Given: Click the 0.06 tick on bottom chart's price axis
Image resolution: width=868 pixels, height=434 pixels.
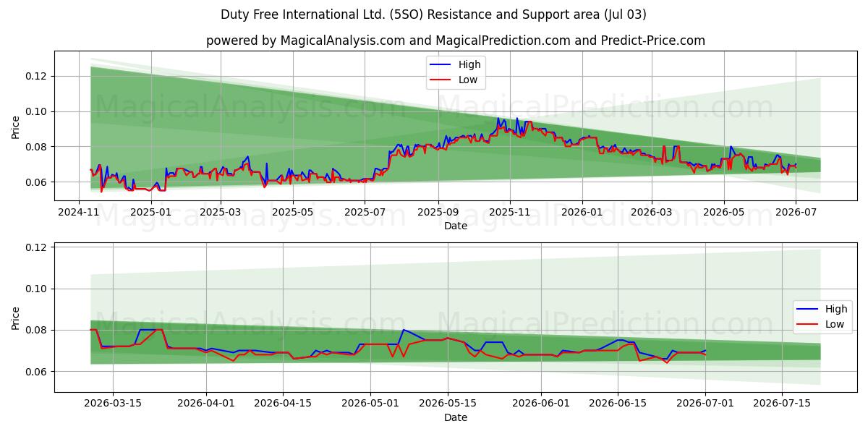Looking at the screenshot, I should [37, 372].
